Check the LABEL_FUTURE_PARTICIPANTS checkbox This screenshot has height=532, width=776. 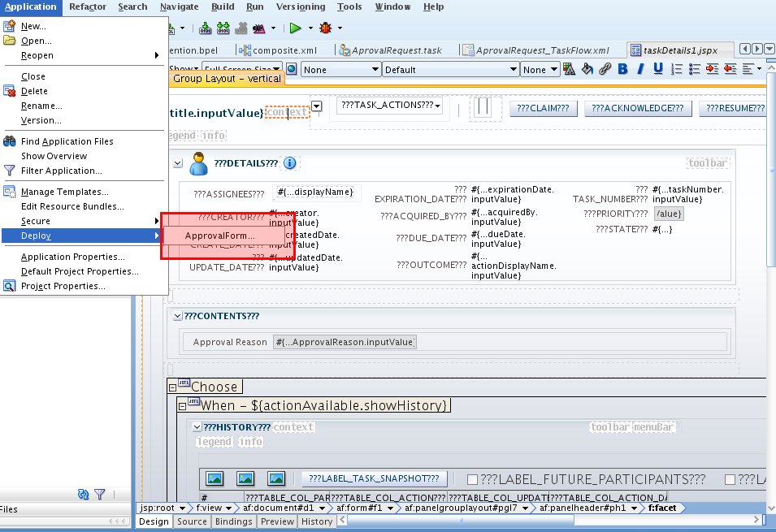tap(473, 479)
